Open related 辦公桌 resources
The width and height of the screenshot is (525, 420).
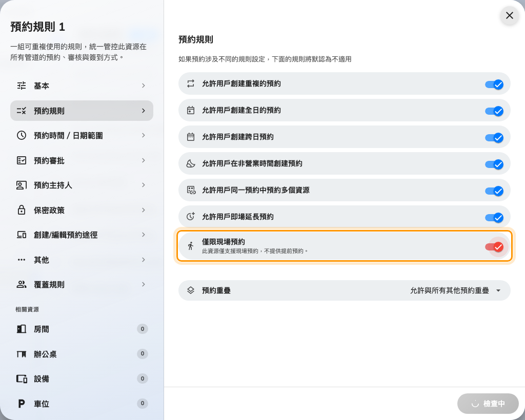point(82,354)
